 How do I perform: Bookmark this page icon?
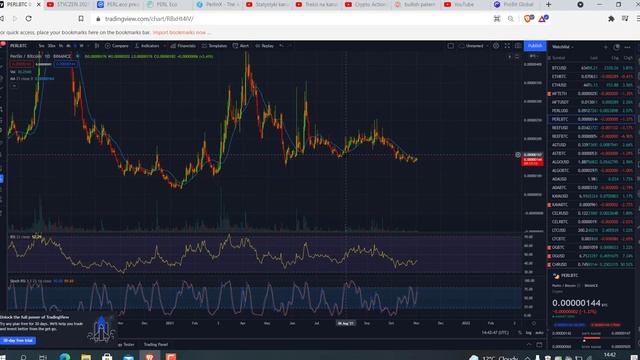(x=81, y=18)
